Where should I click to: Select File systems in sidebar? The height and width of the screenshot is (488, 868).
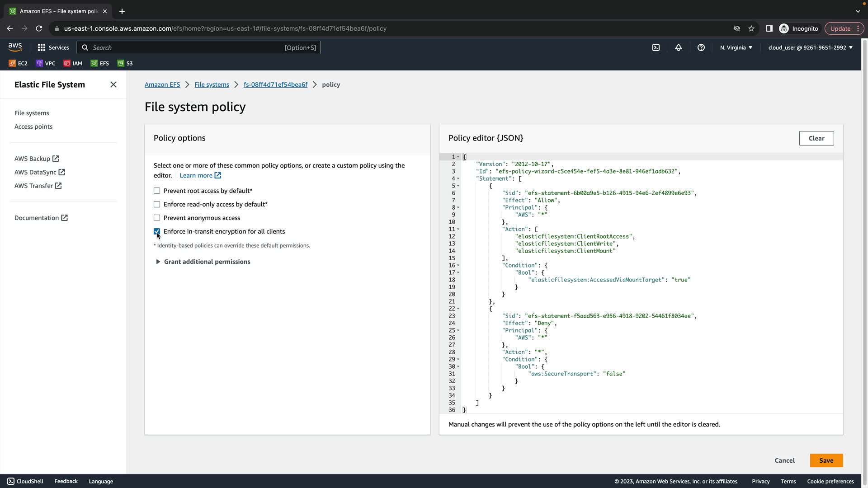[32, 113]
